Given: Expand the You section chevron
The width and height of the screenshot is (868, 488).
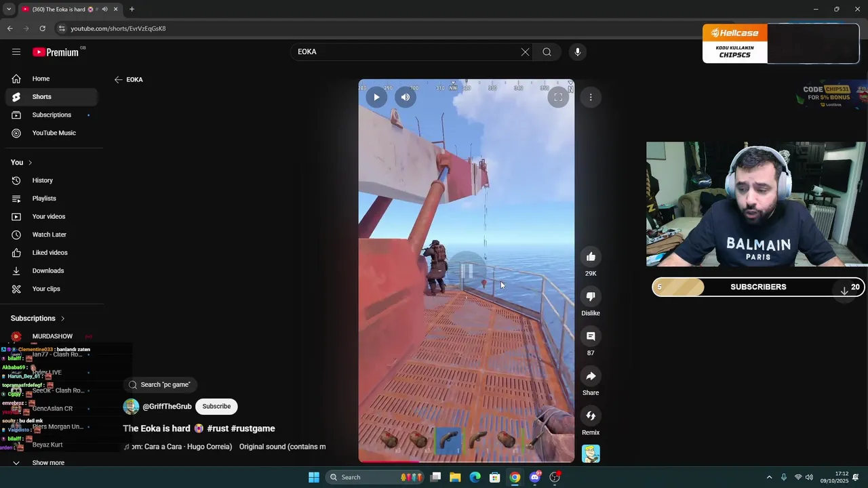Looking at the screenshot, I should tap(30, 163).
